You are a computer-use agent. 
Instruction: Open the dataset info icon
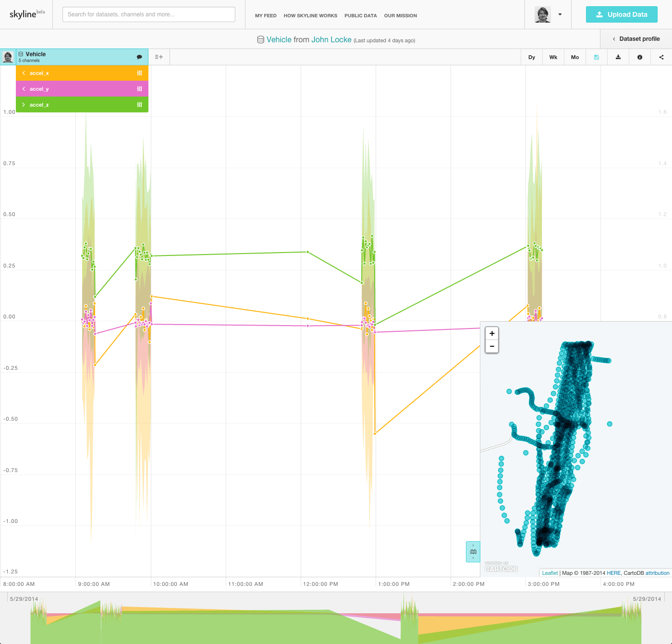pyautogui.click(x=640, y=57)
